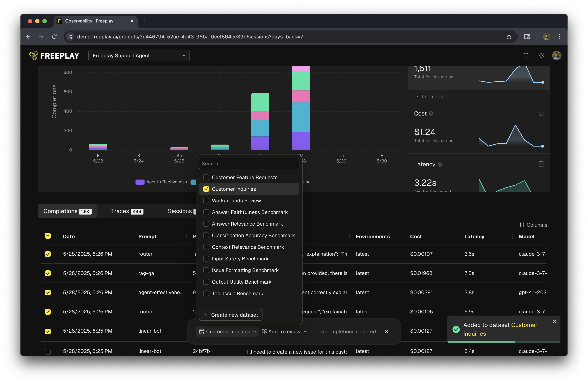
Task: Click the dataset Search field
Action: (249, 163)
